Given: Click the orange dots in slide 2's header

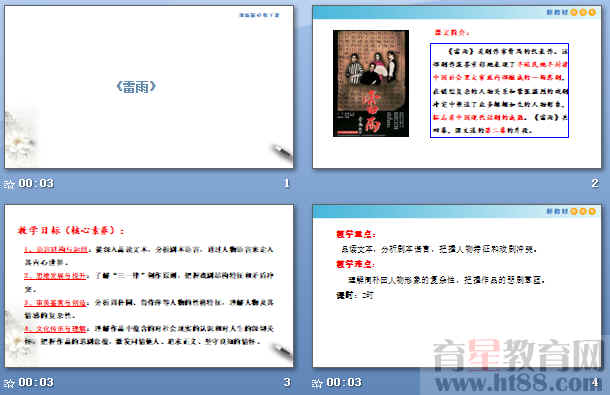Looking at the screenshot, I should (583, 12).
